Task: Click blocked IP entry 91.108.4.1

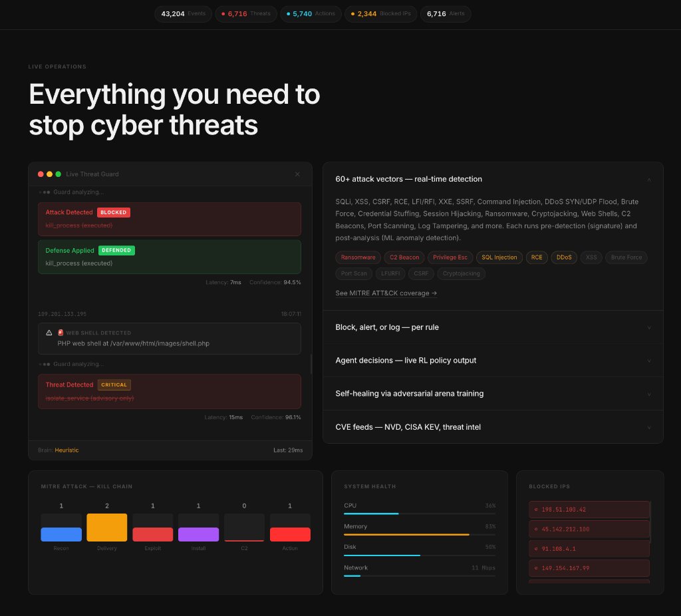Action: (x=589, y=549)
